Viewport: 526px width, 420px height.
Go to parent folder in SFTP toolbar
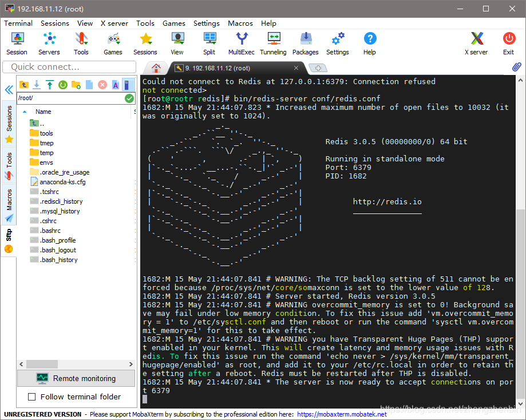click(x=23, y=85)
